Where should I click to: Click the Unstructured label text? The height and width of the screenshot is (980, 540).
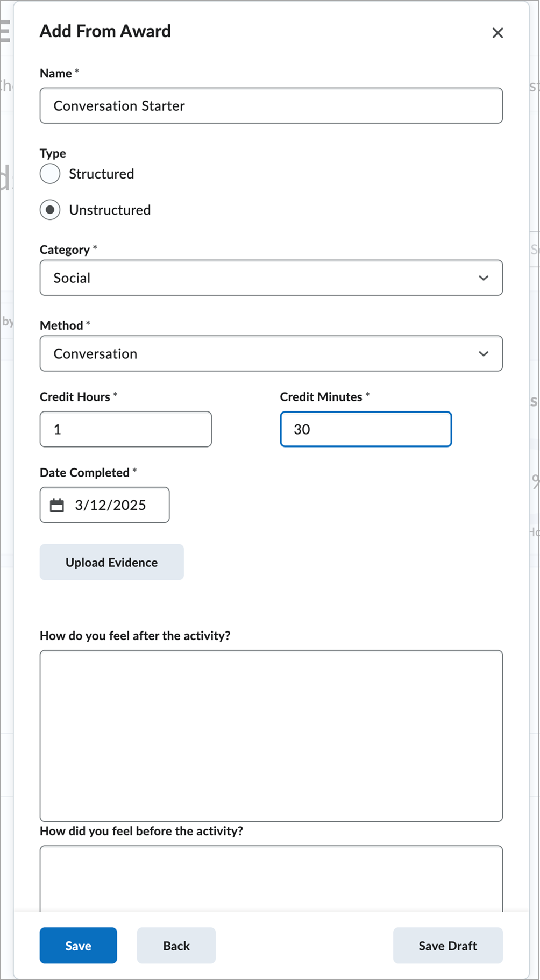point(110,210)
